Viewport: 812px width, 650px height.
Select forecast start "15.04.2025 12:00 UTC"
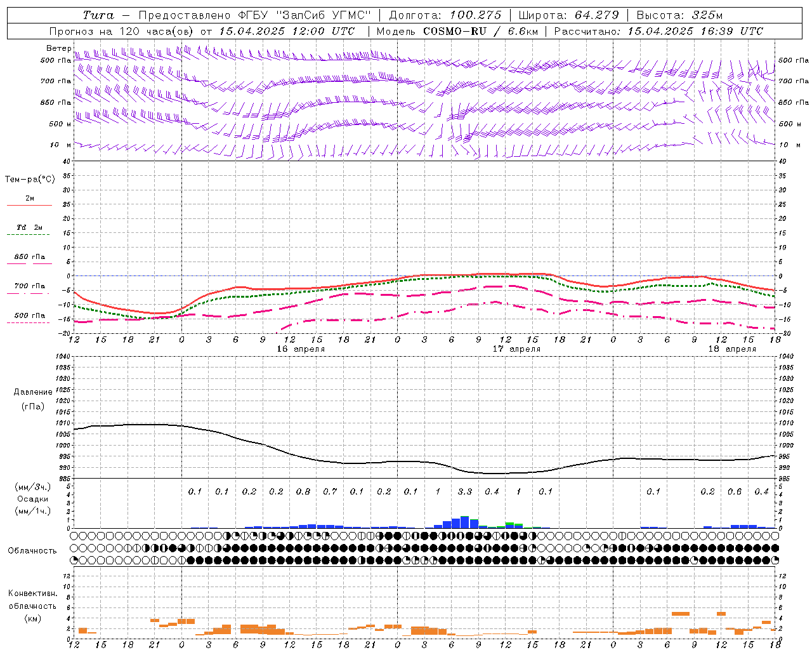287,31
